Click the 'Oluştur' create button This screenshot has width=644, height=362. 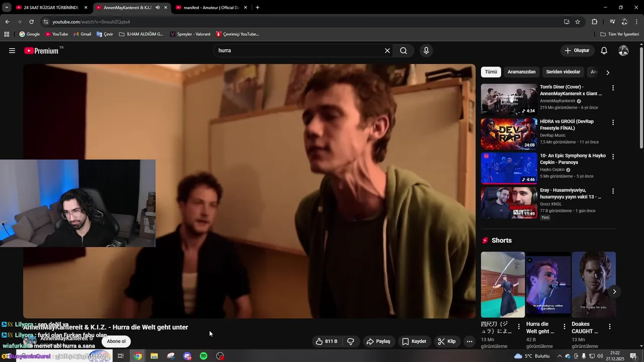click(577, 51)
